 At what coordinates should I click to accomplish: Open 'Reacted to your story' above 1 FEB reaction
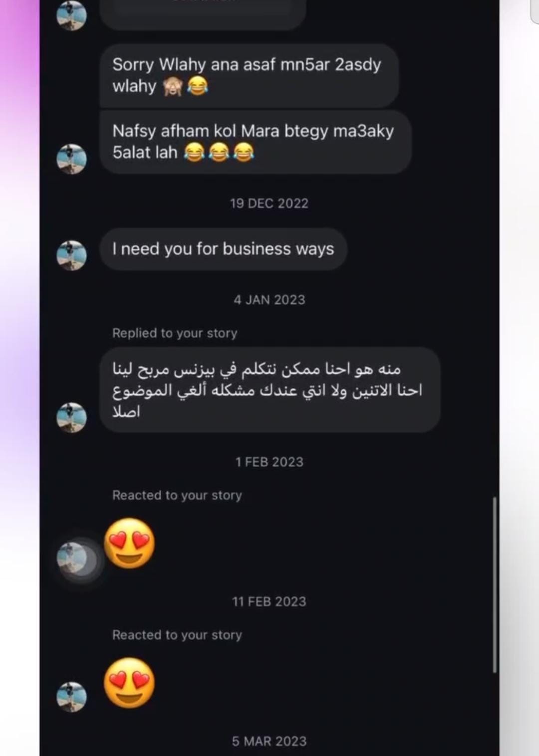177,495
